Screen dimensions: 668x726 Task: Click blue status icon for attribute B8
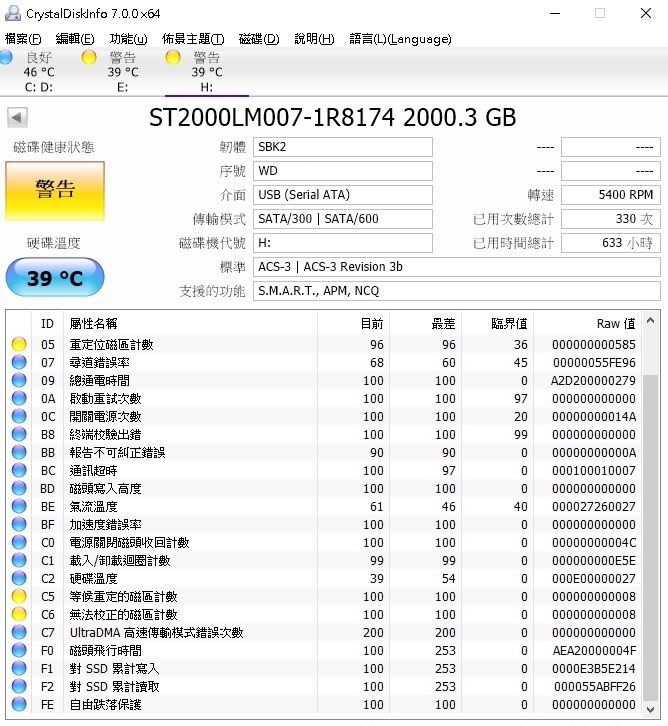click(x=19, y=434)
